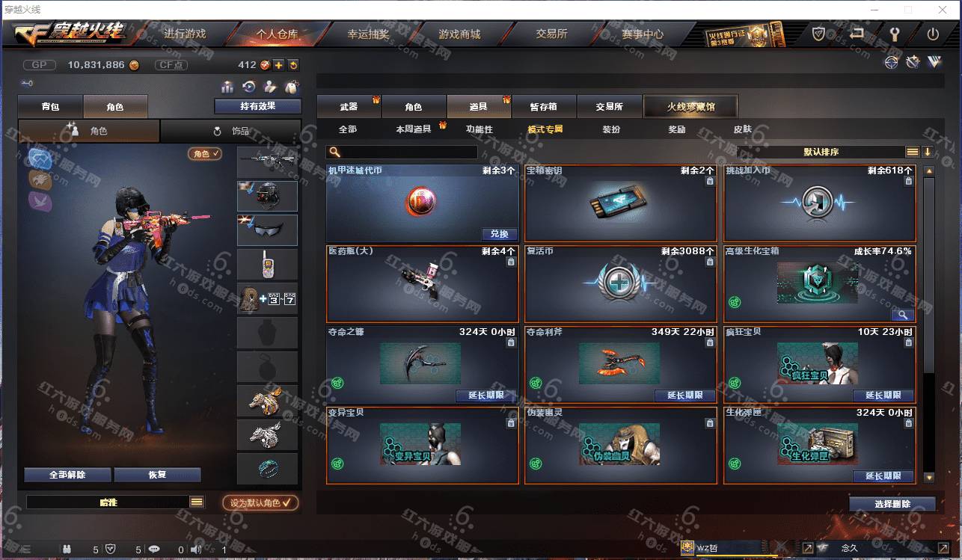Toggle sort direction arrow next to 默认排序
The width and height of the screenshot is (962, 560).
928,152
